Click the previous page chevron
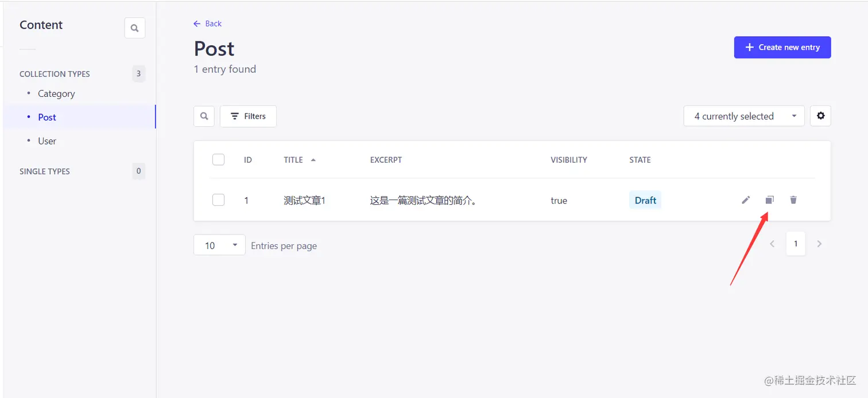This screenshot has width=868, height=398. pyautogui.click(x=772, y=243)
